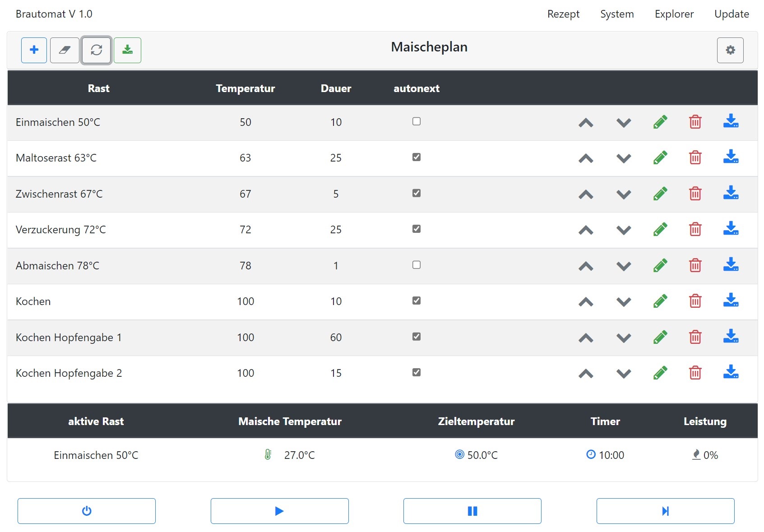Disable autonext for Zwischenrast 67°C
Screen dimensions: 764x532
(416, 193)
